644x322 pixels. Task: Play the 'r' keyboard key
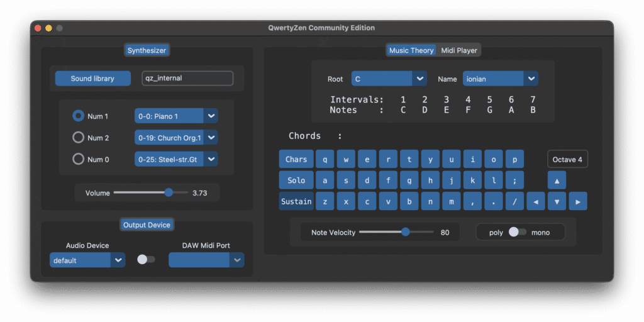pos(388,159)
